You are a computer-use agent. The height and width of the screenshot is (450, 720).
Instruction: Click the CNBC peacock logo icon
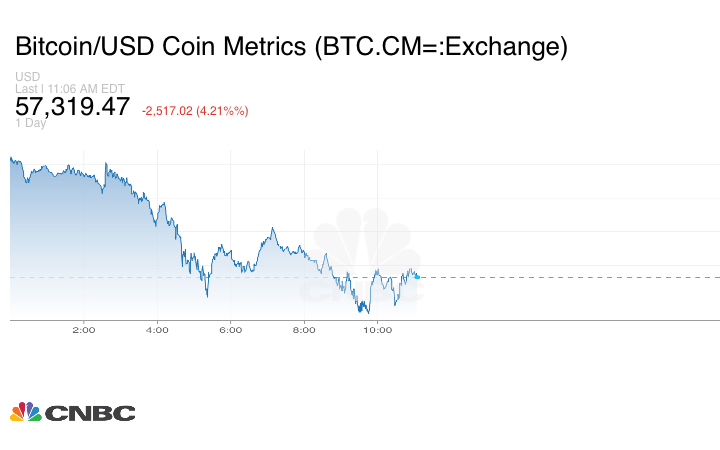click(26, 412)
